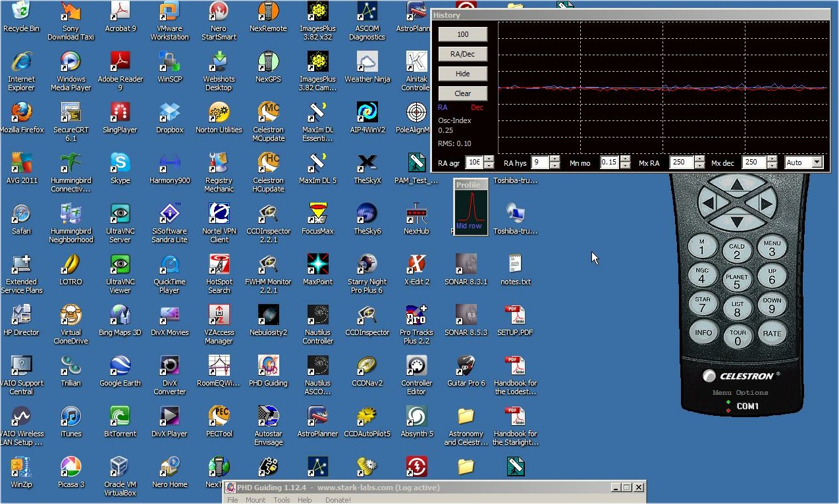Image resolution: width=839 pixels, height=504 pixels.
Task: Click Menu Options on the Celestron controller
Action: point(740,393)
